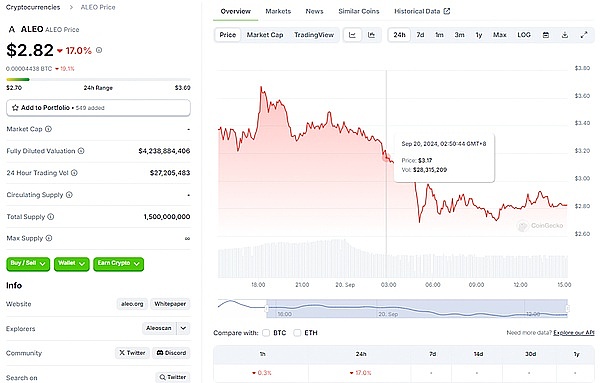Switch to line chart view icon
The height and width of the screenshot is (383, 600).
tap(352, 35)
